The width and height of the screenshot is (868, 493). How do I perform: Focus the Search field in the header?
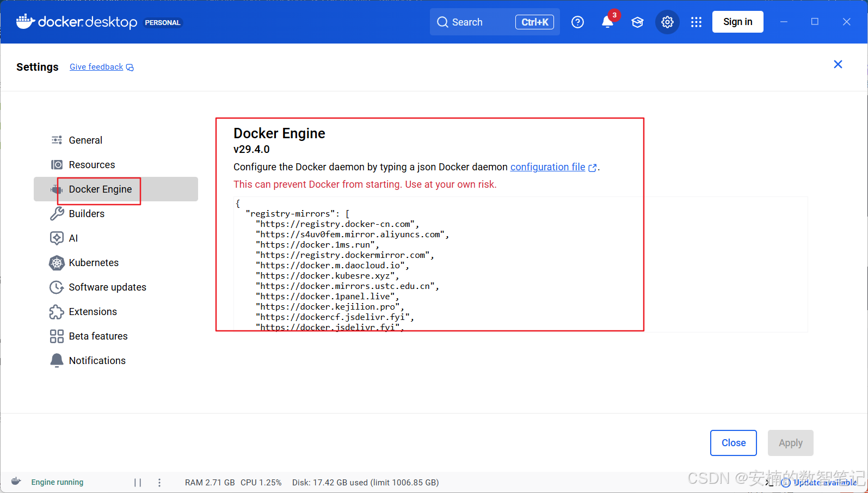pos(495,22)
